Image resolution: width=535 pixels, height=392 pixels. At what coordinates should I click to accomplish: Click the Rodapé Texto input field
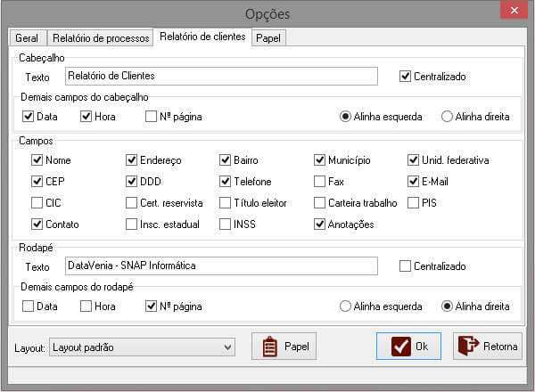point(221,265)
